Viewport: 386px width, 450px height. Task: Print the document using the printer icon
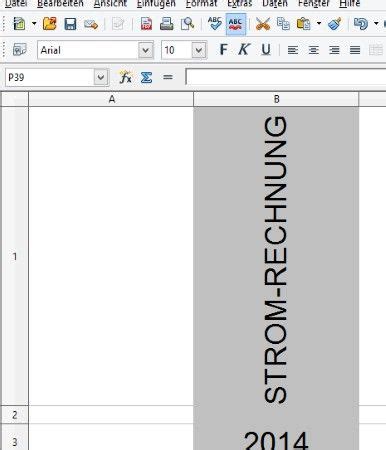click(167, 24)
